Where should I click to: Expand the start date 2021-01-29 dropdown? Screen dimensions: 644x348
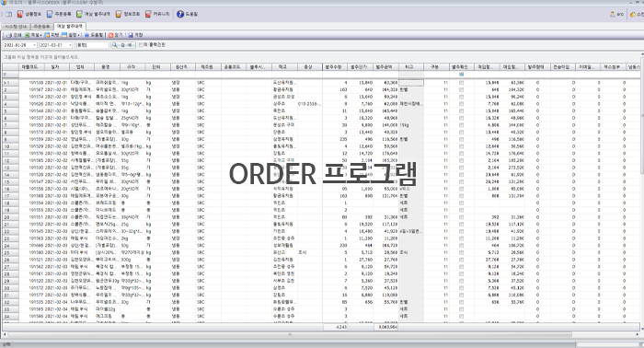coord(35,45)
